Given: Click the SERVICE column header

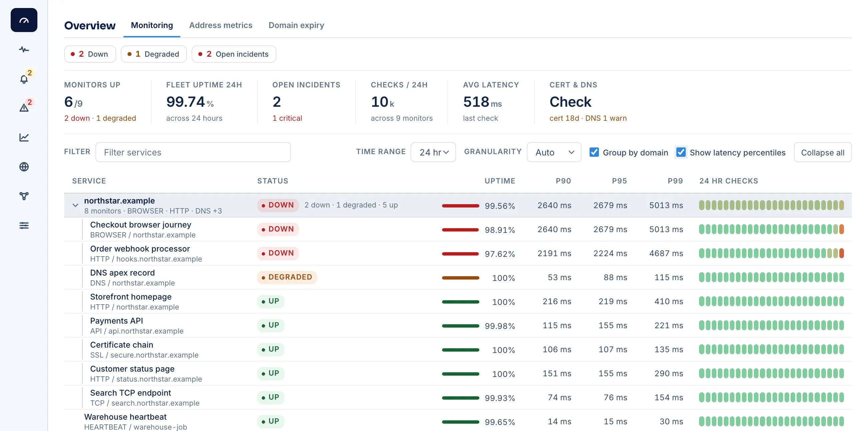Looking at the screenshot, I should tap(89, 181).
